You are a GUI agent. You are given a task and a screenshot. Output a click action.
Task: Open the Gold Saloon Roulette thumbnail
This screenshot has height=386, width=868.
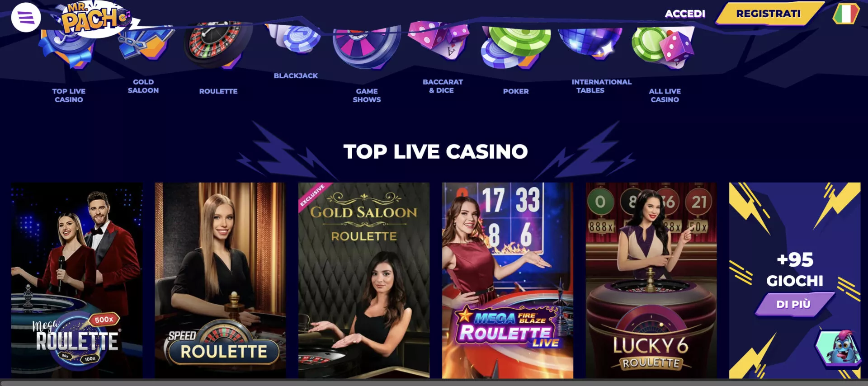[364, 280]
